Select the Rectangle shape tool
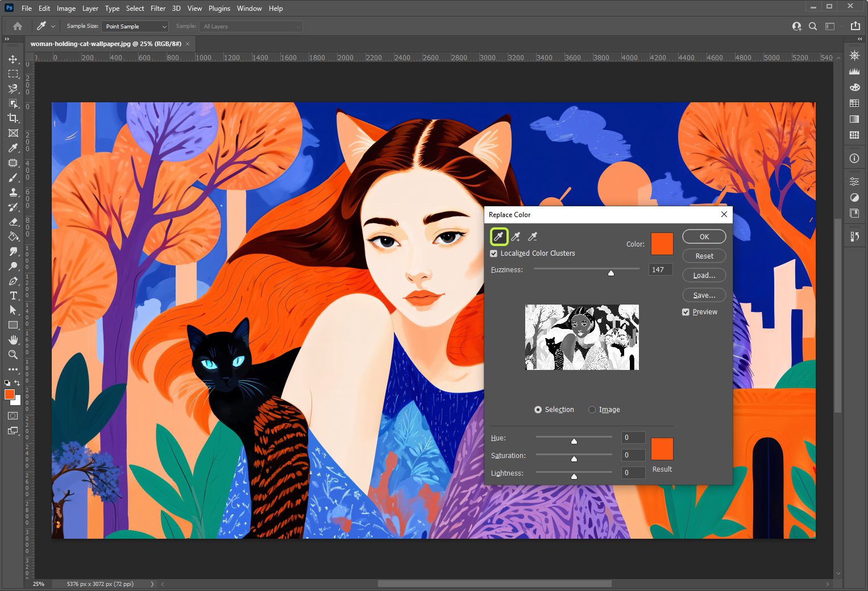This screenshot has width=868, height=591. point(13,325)
